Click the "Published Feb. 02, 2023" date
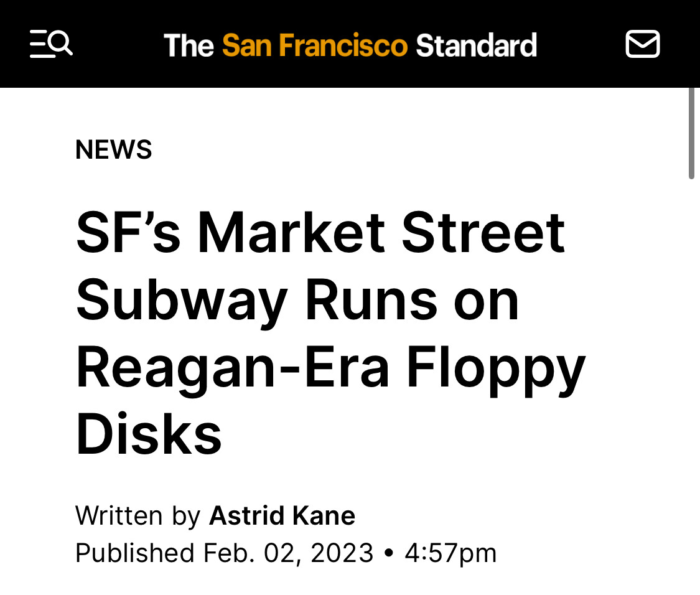Image resolution: width=700 pixels, height=595 pixels. [224, 553]
